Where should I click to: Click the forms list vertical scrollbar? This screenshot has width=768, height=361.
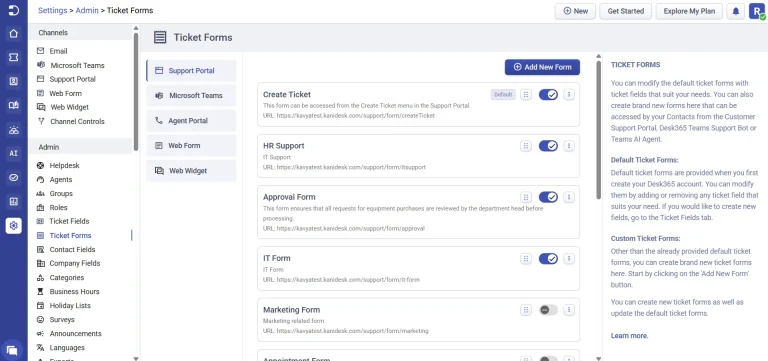(x=598, y=129)
